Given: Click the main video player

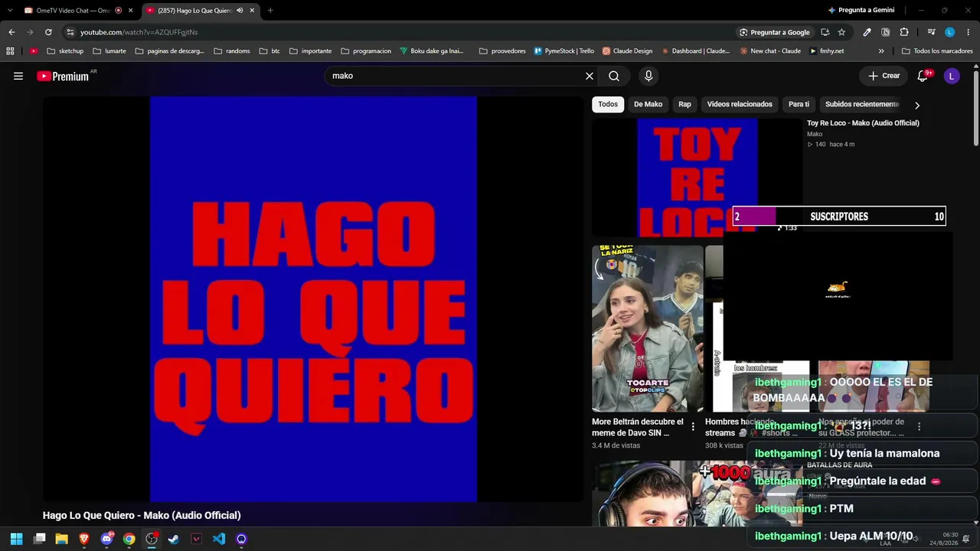Looking at the screenshot, I should click(313, 299).
